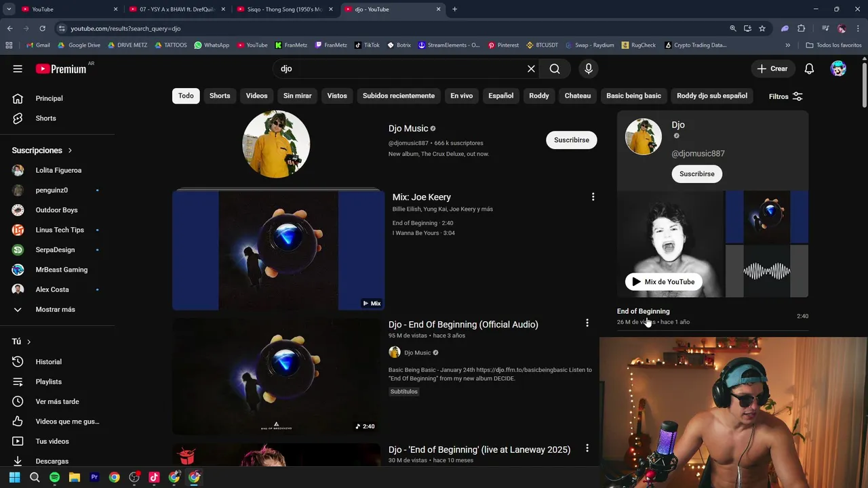Open more options for Mix: Joe Keery
The width and height of the screenshot is (868, 488).
(593, 197)
